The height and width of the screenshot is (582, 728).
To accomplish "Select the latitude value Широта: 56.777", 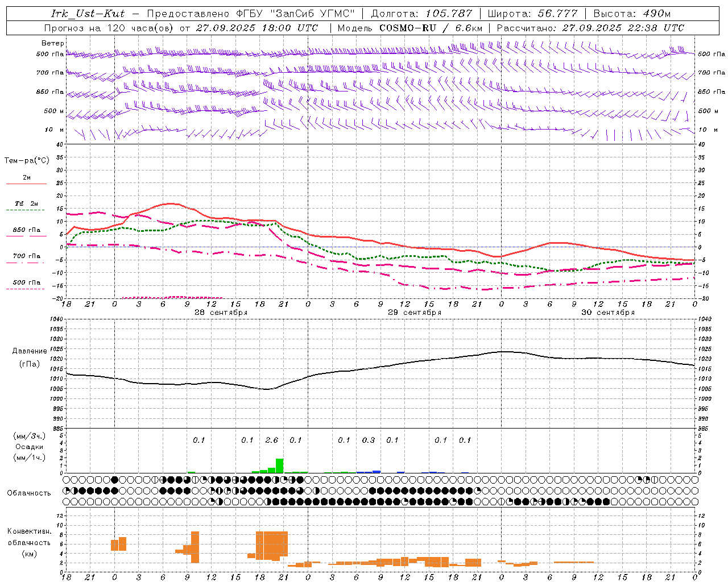I will [x=532, y=14].
